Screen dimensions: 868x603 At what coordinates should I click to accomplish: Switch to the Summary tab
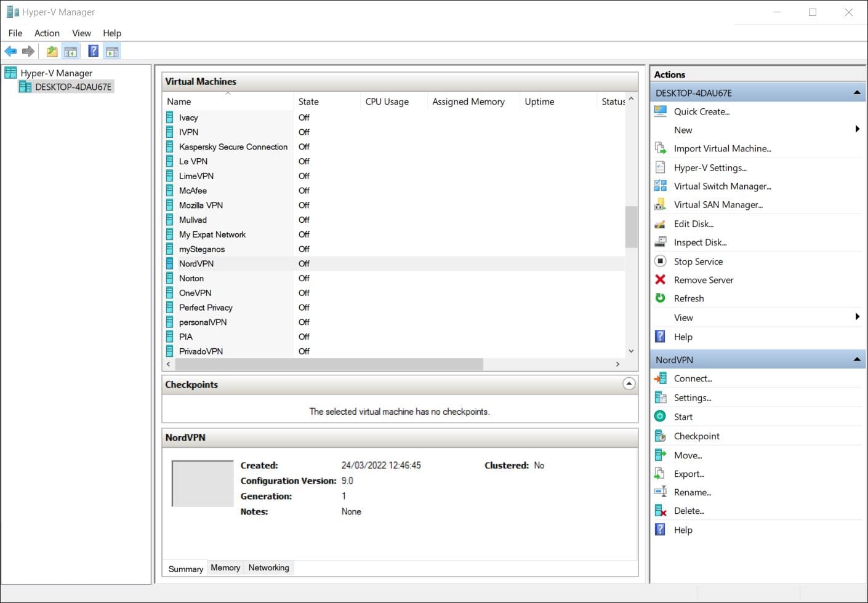(185, 569)
